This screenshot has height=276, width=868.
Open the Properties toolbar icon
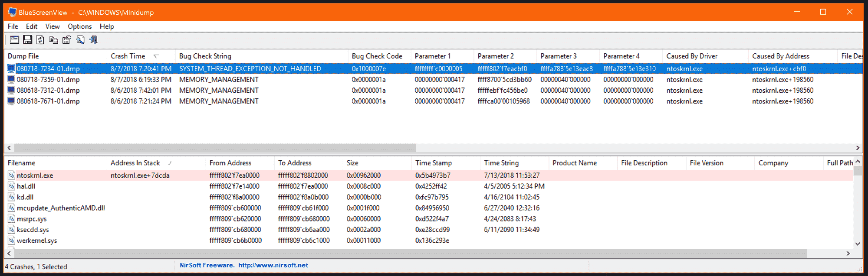pos(66,40)
